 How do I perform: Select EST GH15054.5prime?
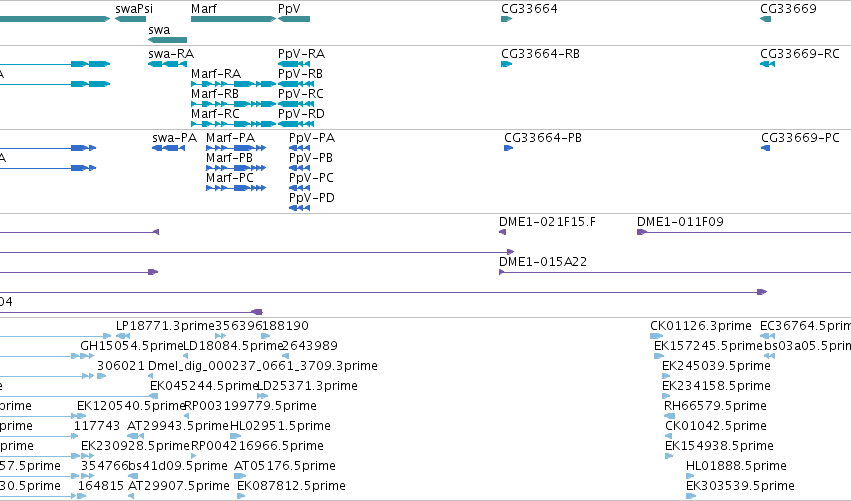131,346
